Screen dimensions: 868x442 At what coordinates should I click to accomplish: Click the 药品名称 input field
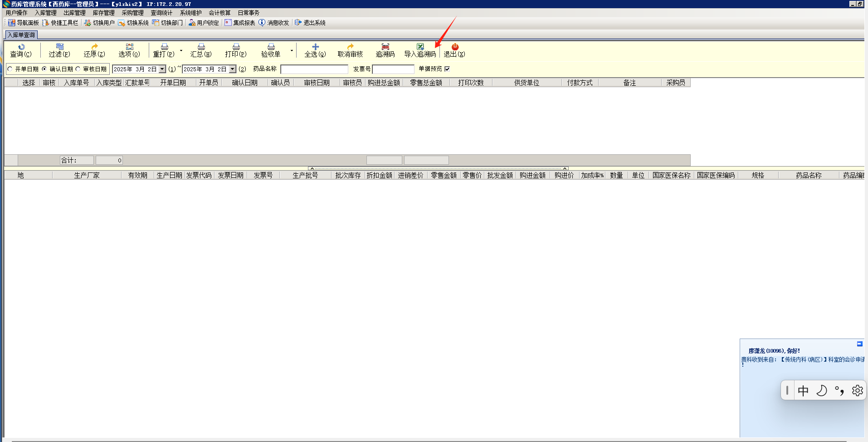pos(314,69)
